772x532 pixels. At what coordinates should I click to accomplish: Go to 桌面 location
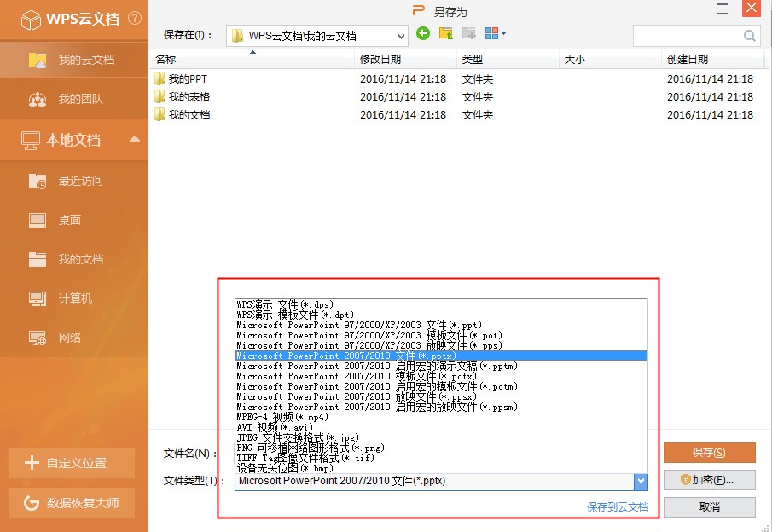click(74, 220)
